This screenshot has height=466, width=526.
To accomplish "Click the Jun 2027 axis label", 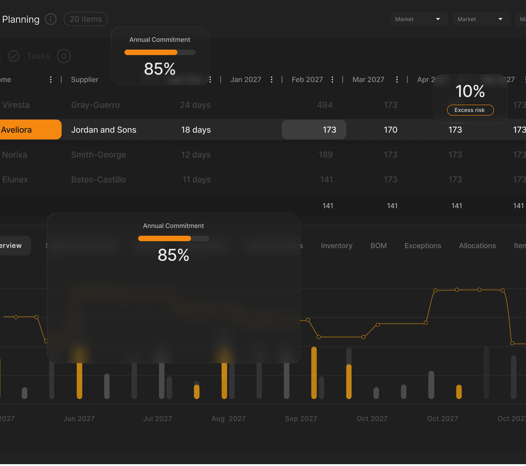I will point(79,418).
